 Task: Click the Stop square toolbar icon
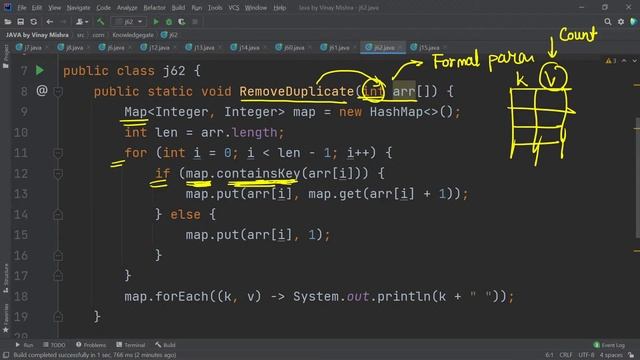point(195,22)
